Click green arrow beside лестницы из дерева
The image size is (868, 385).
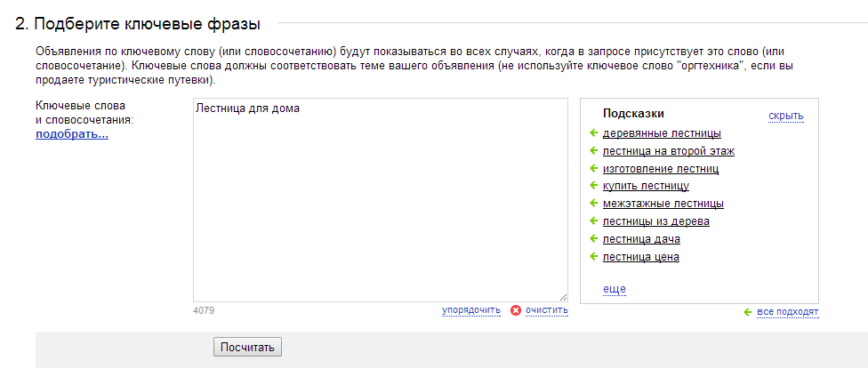point(593,221)
